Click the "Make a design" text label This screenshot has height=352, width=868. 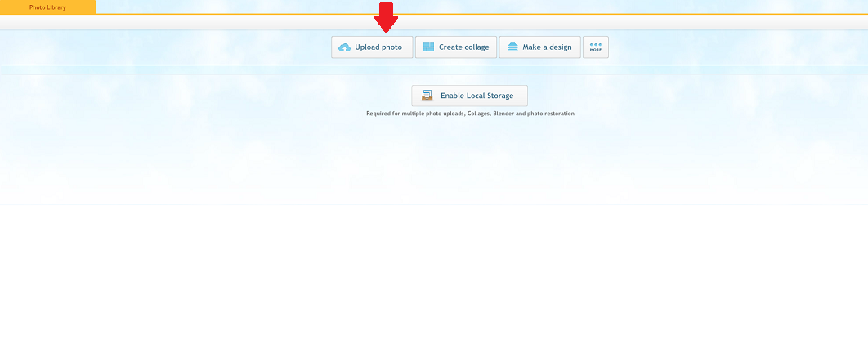pos(547,47)
